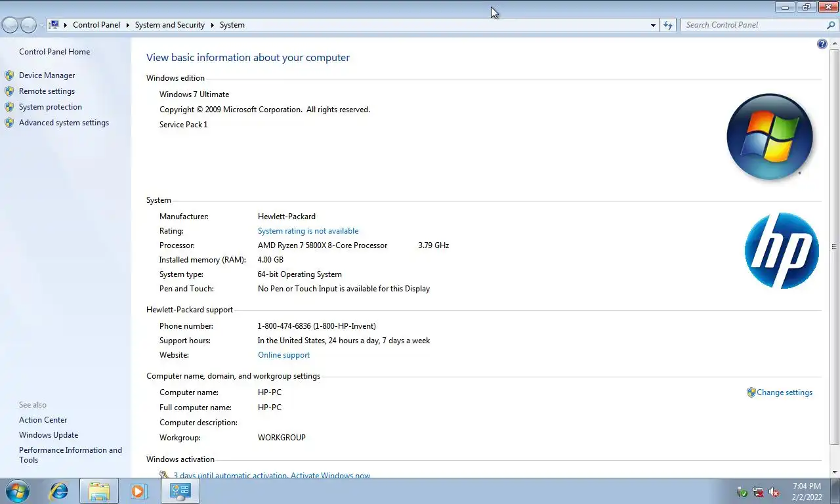Click the HP logo image
The height and width of the screenshot is (504, 840).
[782, 250]
